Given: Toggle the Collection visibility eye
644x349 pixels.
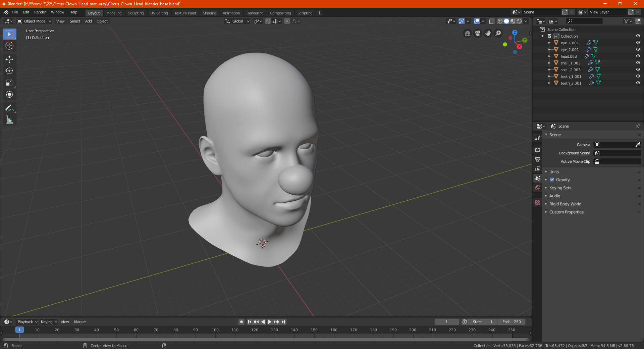Looking at the screenshot, I should coord(638,36).
